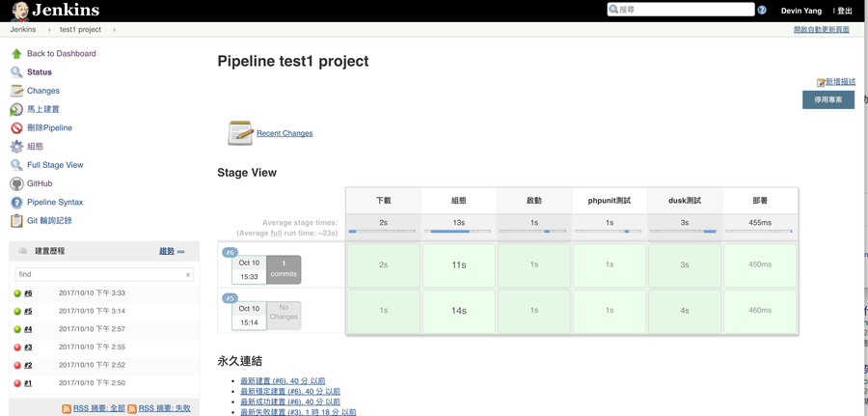This screenshot has width=868, height=416.
Task: Click the 組態 gear icon
Action: coord(16,147)
